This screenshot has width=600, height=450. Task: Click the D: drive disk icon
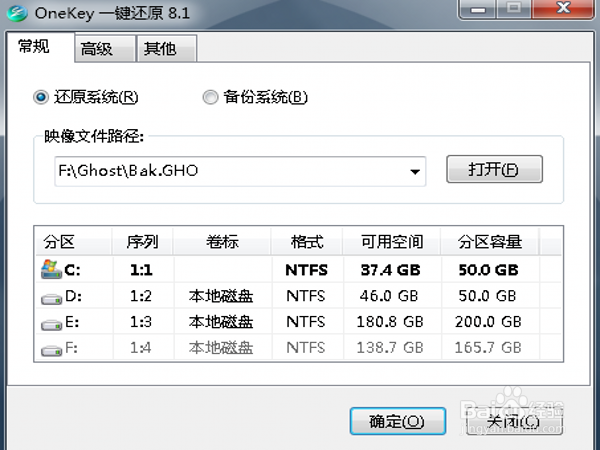[51, 298]
